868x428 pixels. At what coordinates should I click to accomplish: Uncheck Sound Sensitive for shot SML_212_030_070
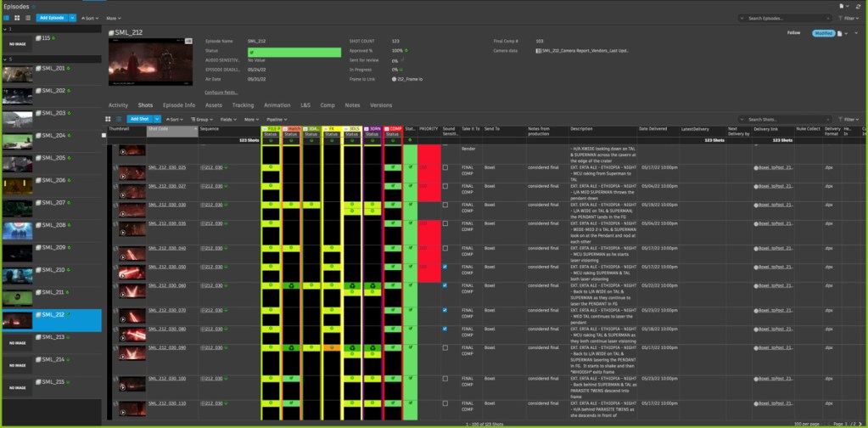pyautogui.click(x=445, y=310)
